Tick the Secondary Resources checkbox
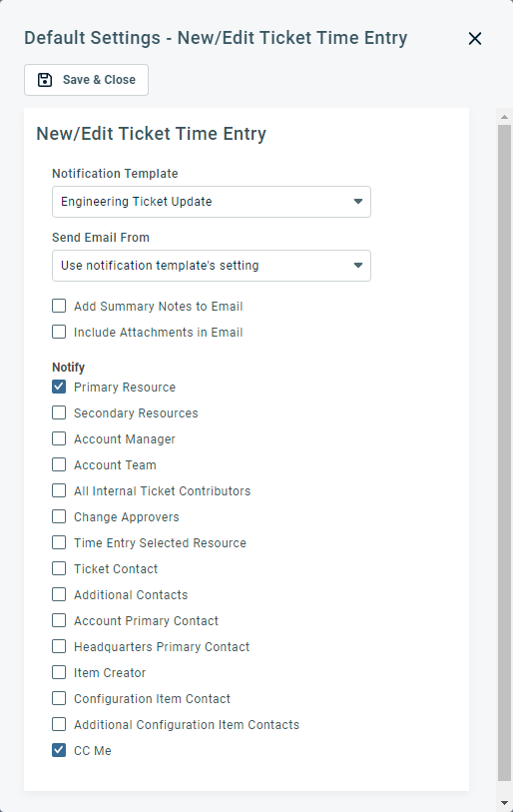The image size is (513, 812). pyautogui.click(x=59, y=412)
